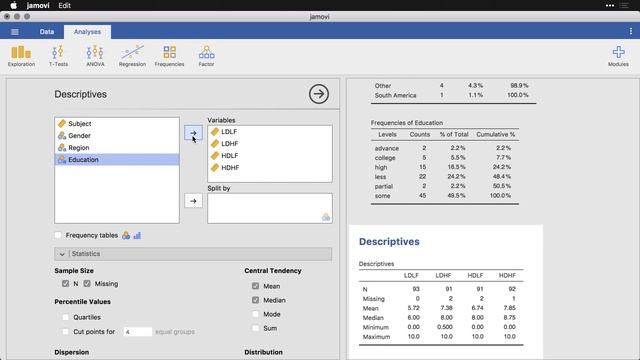Open the Factor analyses menu
This screenshot has height=360, width=640.
click(207, 56)
